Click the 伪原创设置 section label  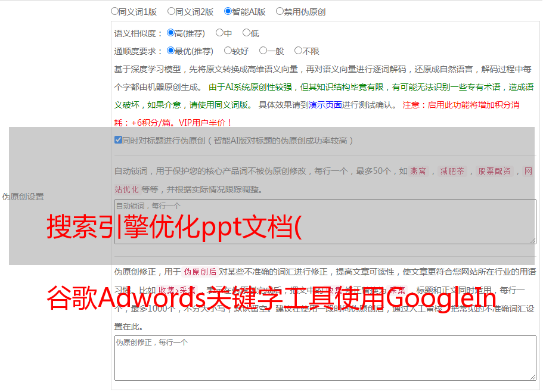coord(23,197)
